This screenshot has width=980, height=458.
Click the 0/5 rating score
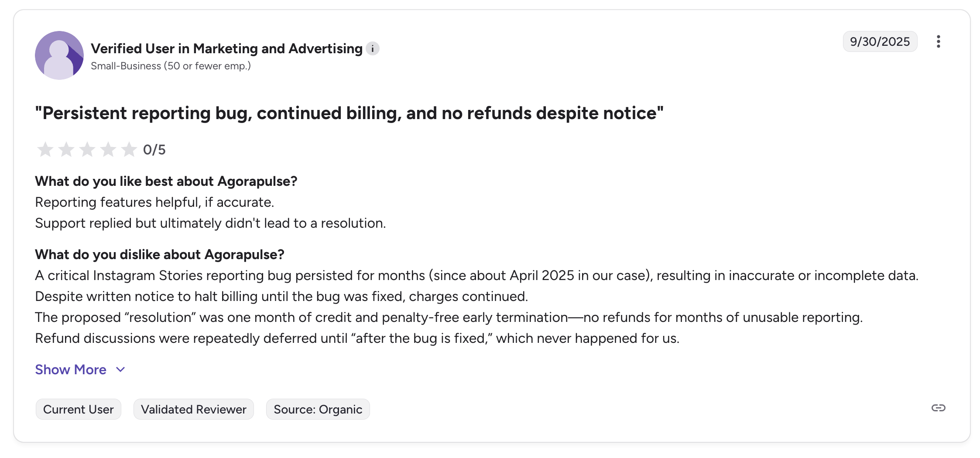155,149
